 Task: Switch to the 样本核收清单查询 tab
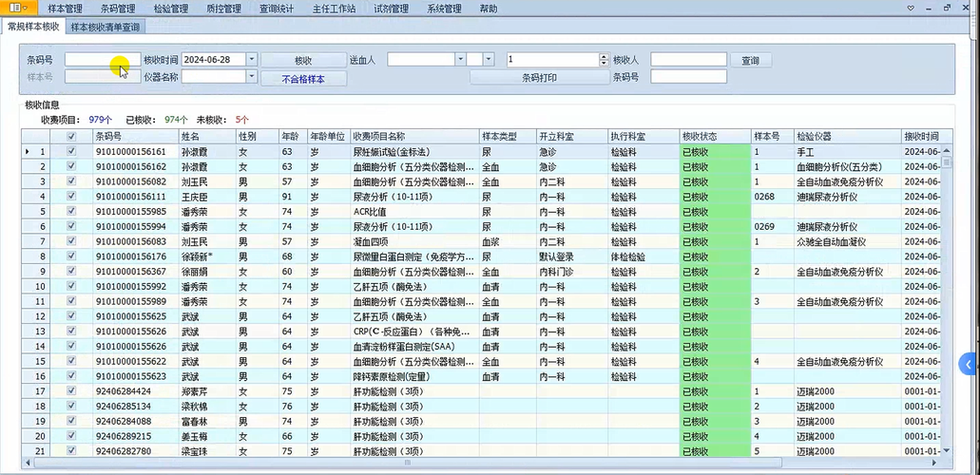105,27
